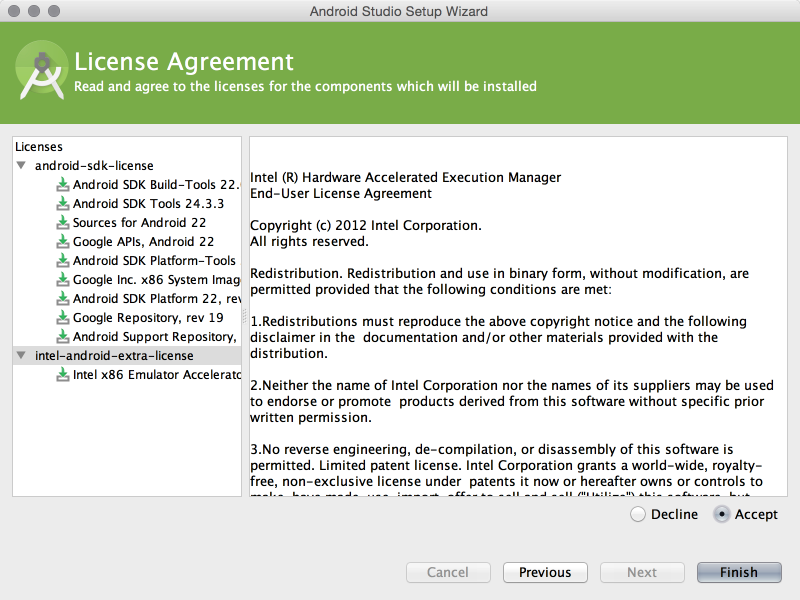Click download icon next to Android SDK Tools 24.3.3
800x600 pixels.
(63, 203)
